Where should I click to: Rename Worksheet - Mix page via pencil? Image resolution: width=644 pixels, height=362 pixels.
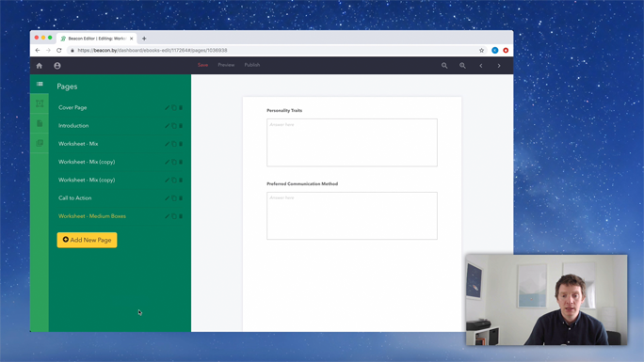point(167,144)
